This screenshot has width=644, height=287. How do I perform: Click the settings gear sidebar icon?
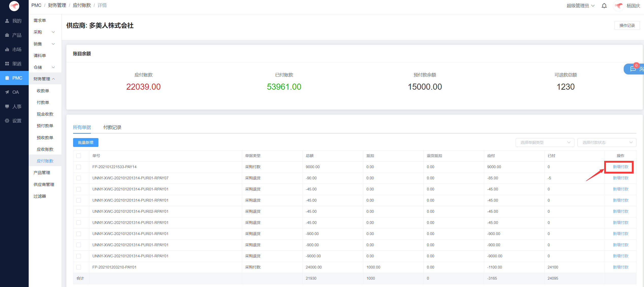pos(7,121)
